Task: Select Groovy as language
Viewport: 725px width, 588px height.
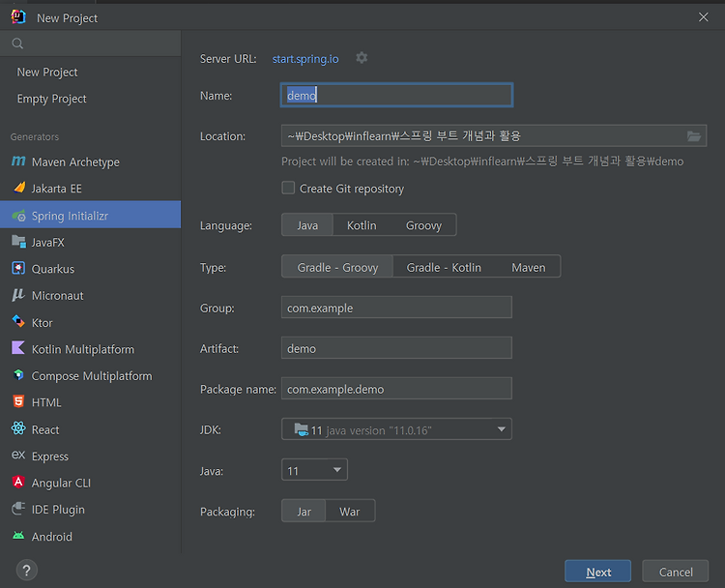Action: 423,225
